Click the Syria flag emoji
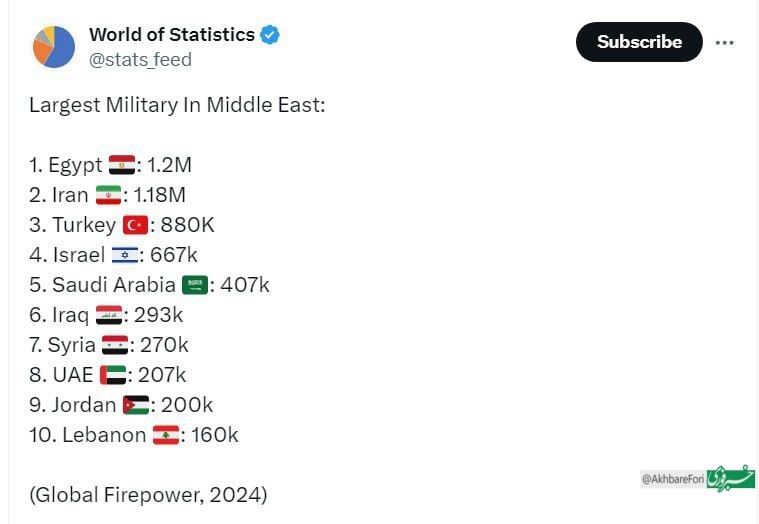This screenshot has height=524, width=759. [x=115, y=345]
